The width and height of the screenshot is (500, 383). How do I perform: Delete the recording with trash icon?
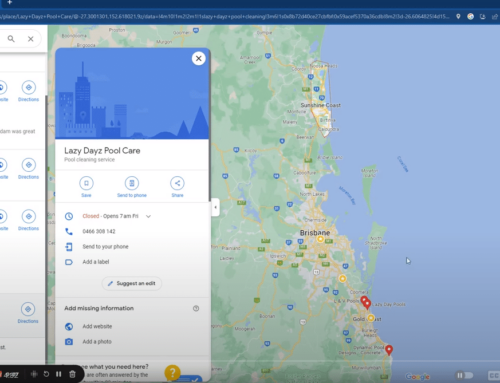[72, 374]
